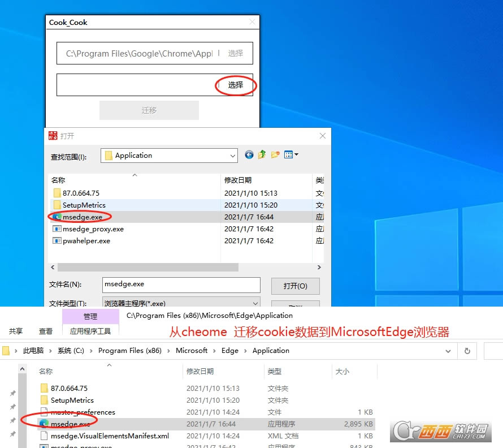
Task: Open the 应用程序工具 ribbon tab
Action: [x=90, y=331]
